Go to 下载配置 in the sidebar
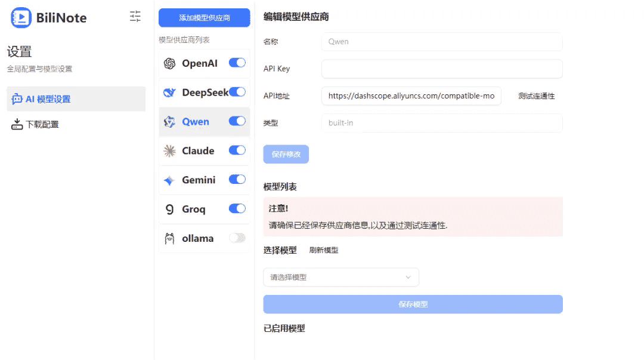 click(42, 125)
